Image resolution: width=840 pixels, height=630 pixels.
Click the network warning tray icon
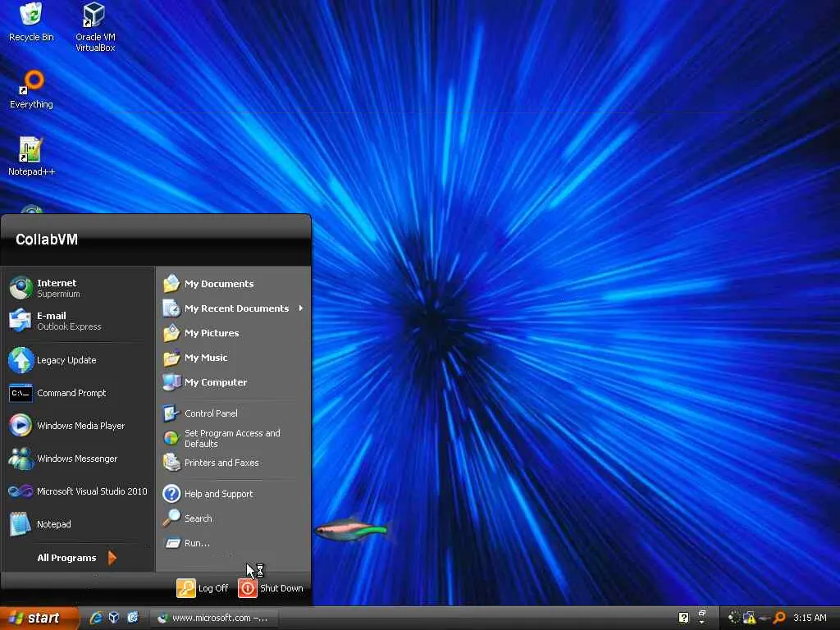coord(750,618)
